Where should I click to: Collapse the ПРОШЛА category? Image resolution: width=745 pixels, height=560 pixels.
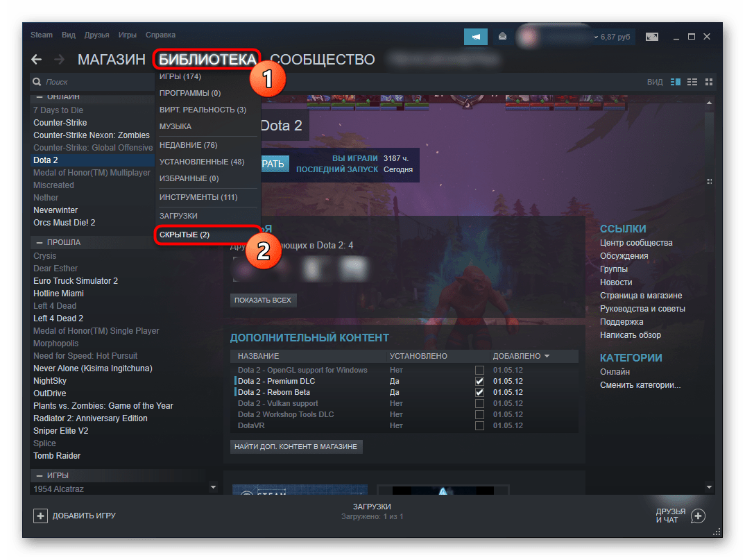[40, 242]
